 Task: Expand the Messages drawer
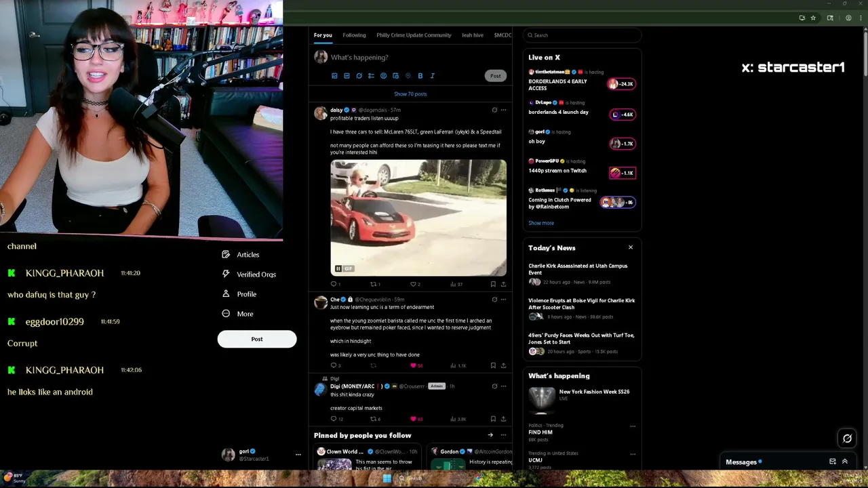pyautogui.click(x=845, y=462)
